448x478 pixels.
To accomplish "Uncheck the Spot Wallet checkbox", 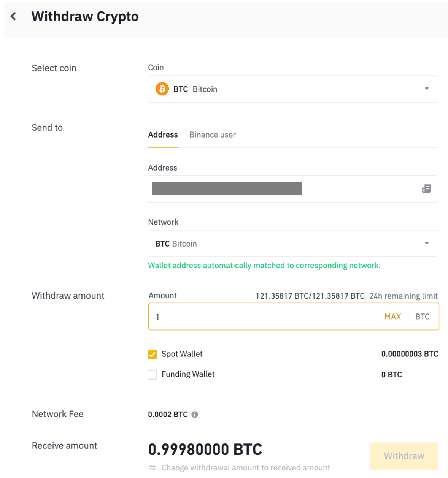I will tap(153, 354).
